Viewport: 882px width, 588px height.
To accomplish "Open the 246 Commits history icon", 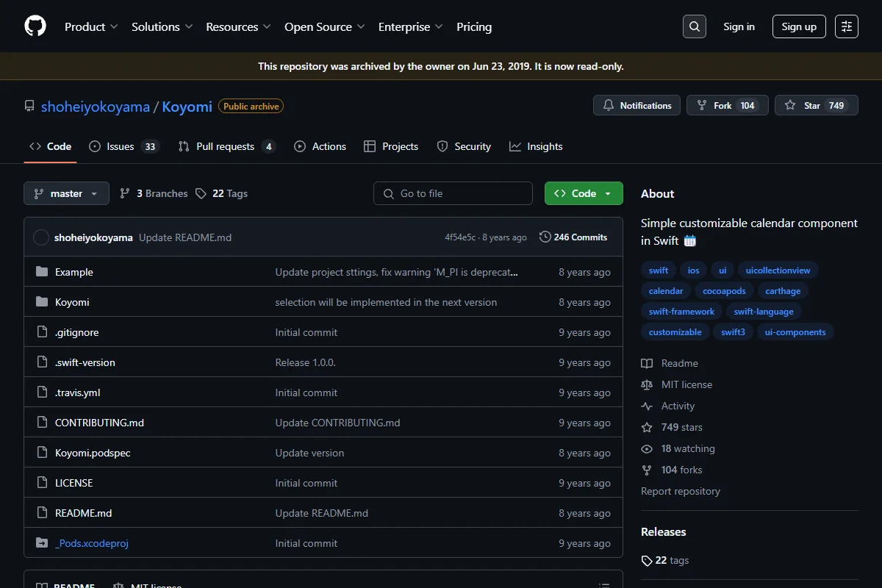I will [x=545, y=237].
